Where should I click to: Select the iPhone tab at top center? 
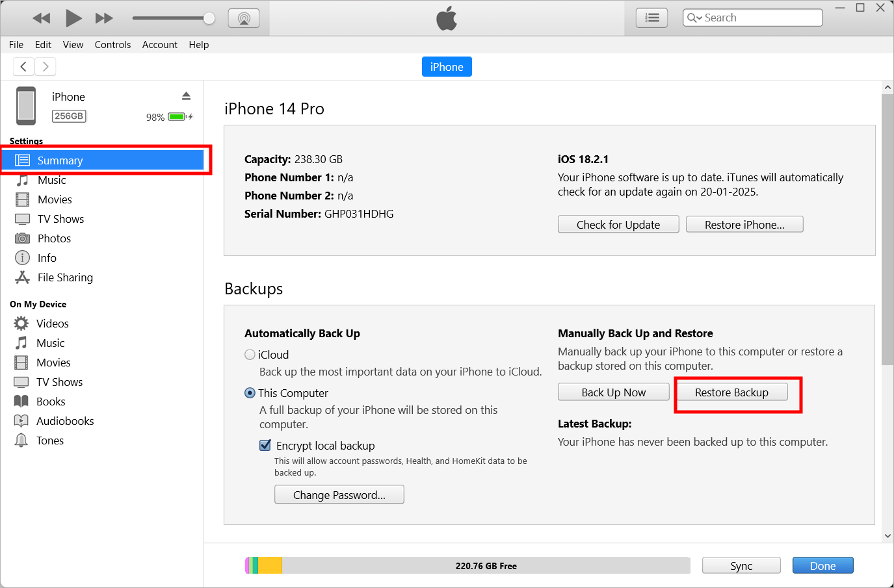(x=447, y=67)
